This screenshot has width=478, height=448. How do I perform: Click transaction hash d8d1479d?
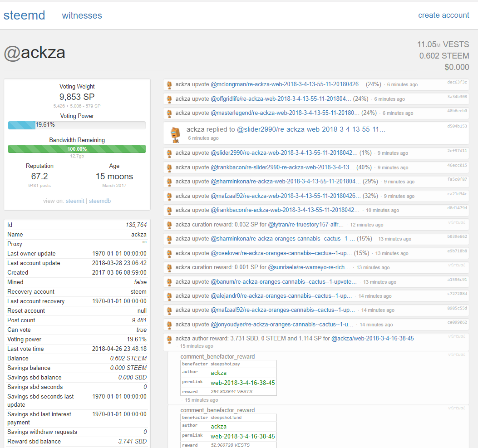[457, 208]
